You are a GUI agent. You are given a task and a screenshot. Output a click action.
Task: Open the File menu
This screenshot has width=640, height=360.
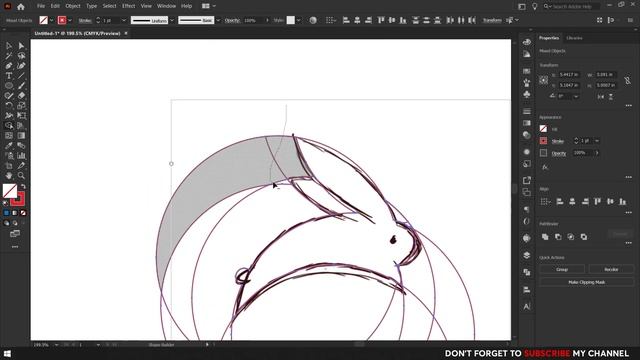[41, 6]
